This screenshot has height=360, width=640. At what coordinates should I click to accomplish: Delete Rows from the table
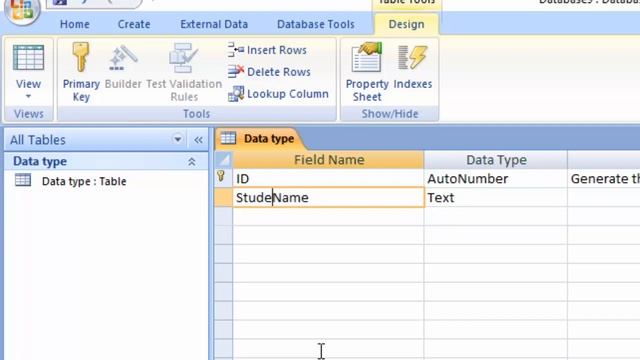point(269,72)
